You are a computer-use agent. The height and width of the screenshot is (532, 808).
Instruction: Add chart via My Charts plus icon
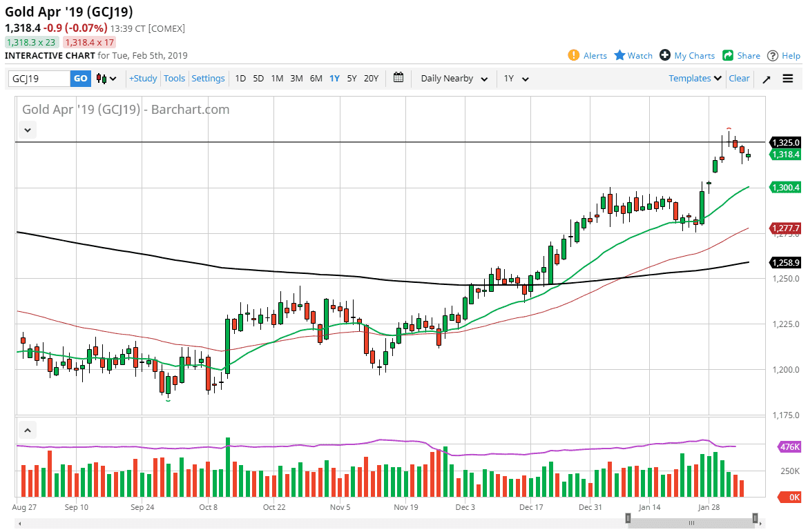click(x=665, y=55)
